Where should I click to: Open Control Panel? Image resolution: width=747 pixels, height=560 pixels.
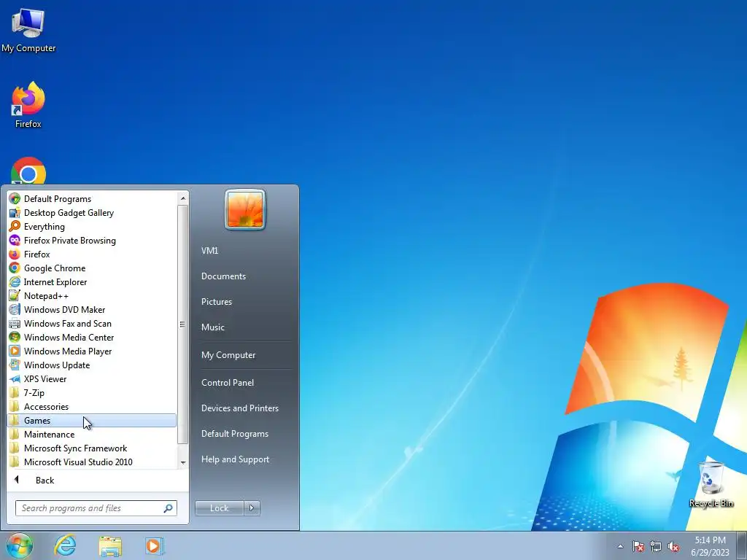[x=228, y=382]
